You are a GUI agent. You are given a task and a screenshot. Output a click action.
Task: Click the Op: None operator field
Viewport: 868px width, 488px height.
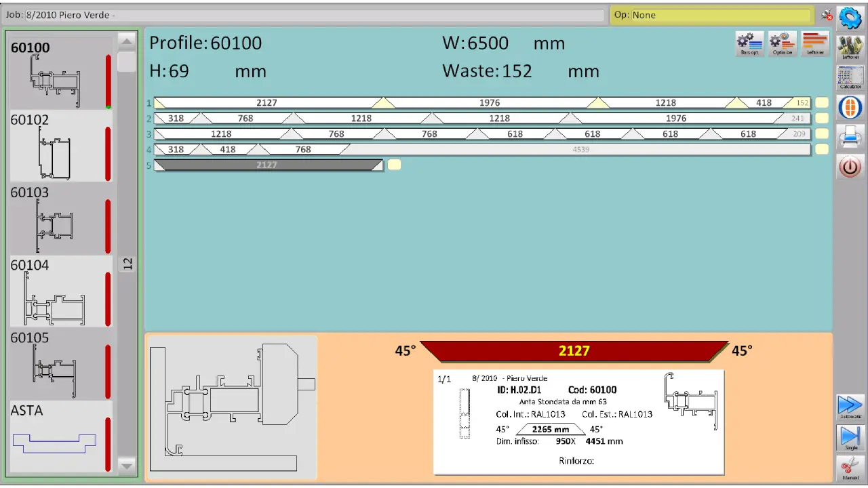(711, 15)
